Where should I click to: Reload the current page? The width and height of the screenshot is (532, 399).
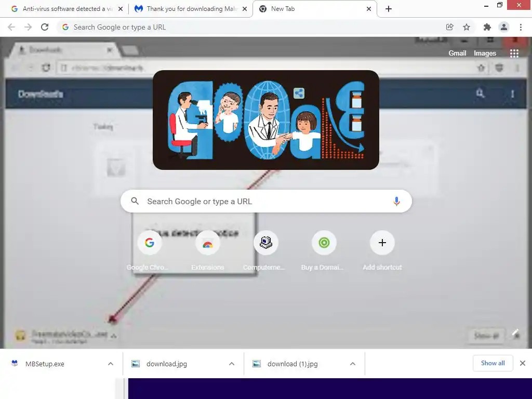point(45,27)
